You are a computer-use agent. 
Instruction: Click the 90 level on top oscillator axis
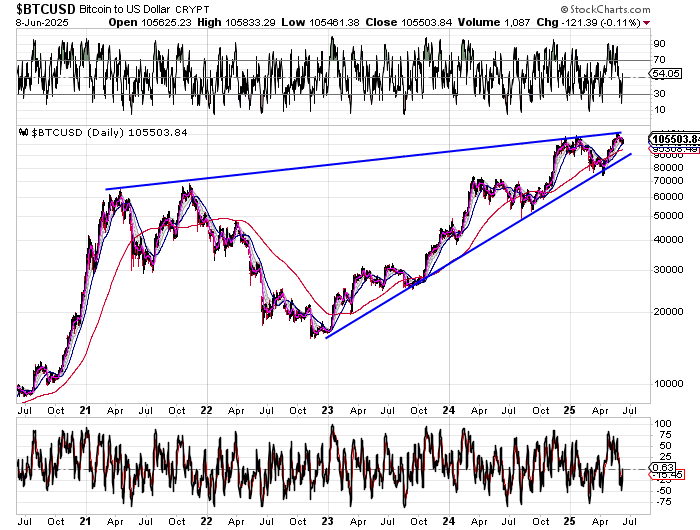pos(660,45)
